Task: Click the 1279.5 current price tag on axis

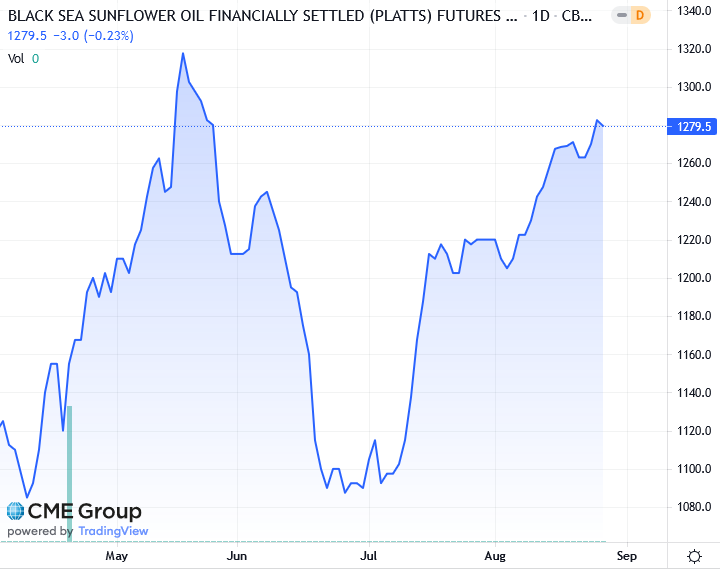Action: coord(694,126)
